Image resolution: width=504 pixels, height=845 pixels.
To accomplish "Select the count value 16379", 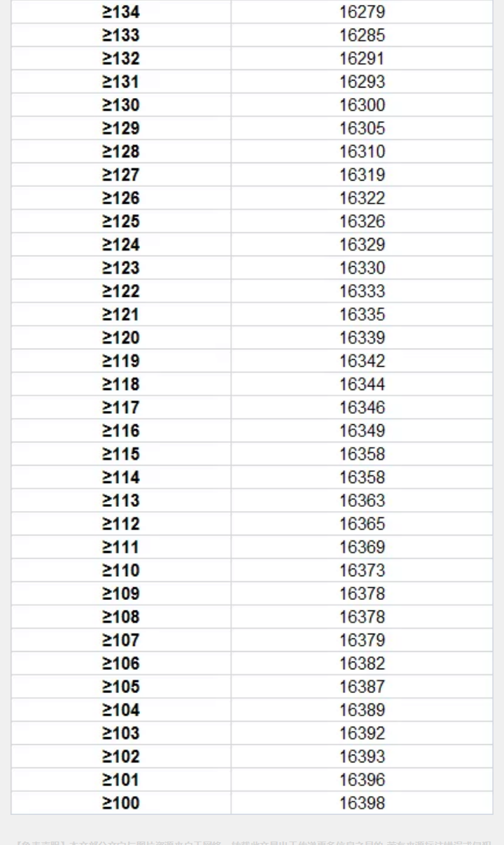I will click(x=362, y=640).
